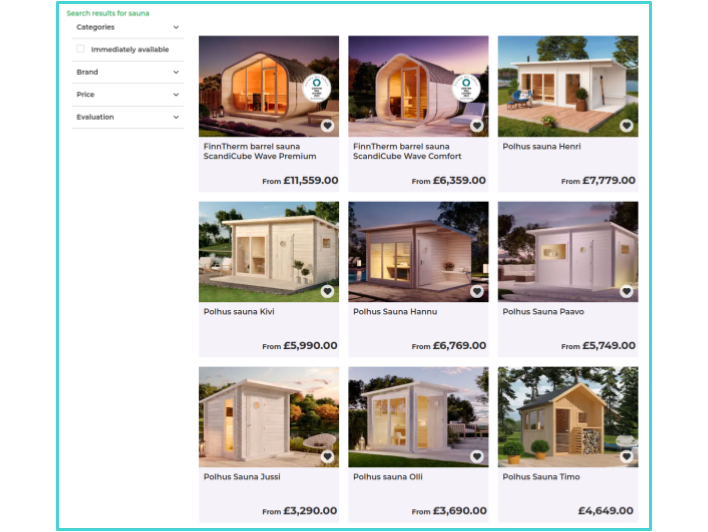Click heart icon on Polhus Sauna Timo

point(626,457)
